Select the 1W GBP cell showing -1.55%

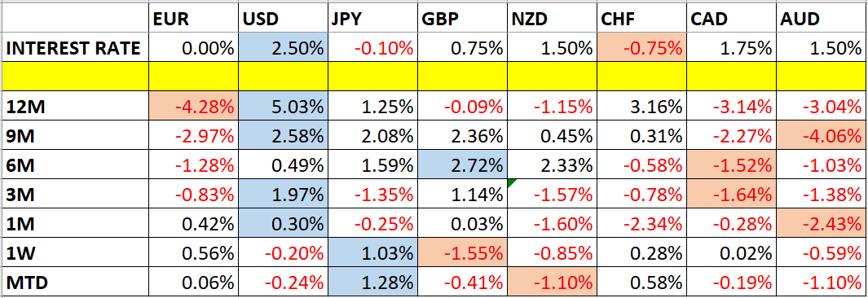[x=463, y=252]
